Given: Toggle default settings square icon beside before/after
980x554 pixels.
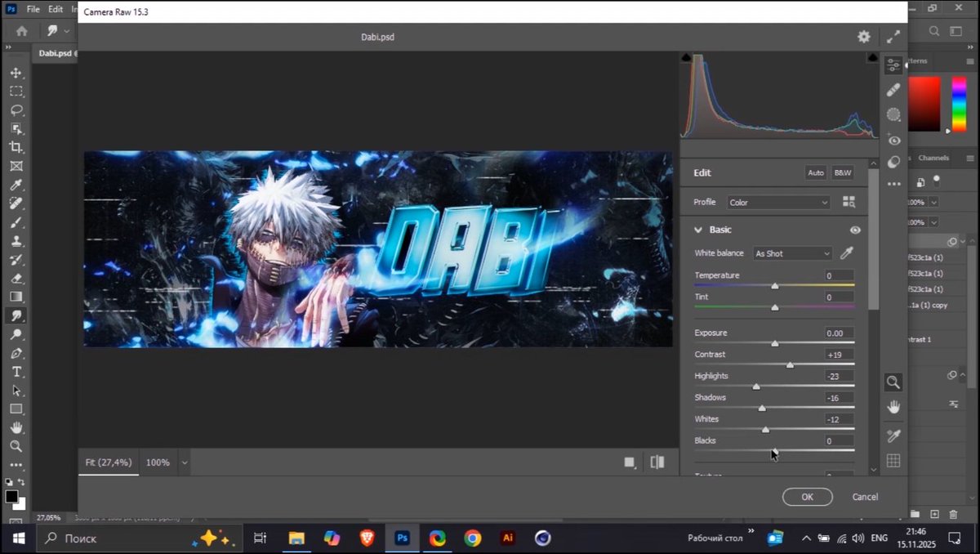Looking at the screenshot, I should click(x=630, y=462).
